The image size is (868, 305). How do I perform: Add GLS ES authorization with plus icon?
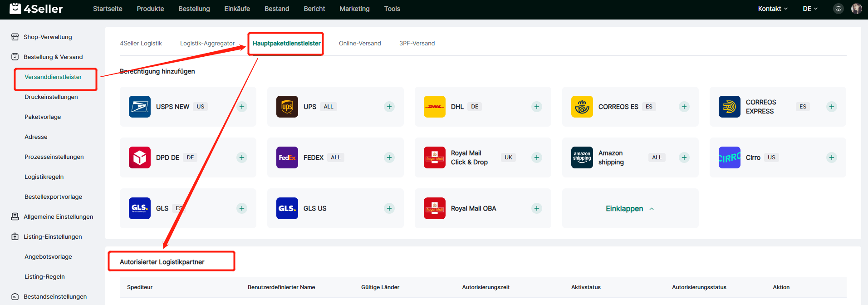pyautogui.click(x=242, y=208)
